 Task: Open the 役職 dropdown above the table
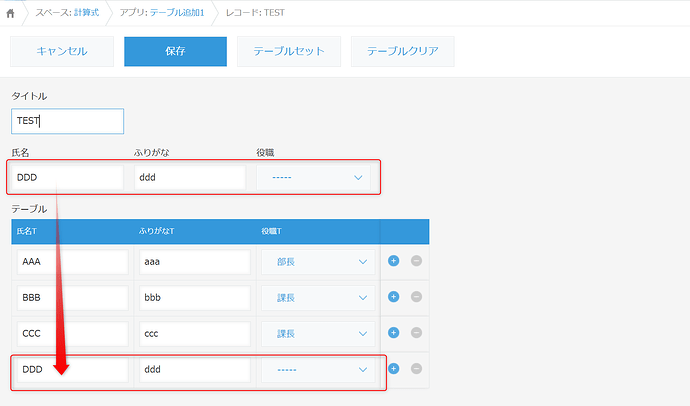pyautogui.click(x=313, y=178)
